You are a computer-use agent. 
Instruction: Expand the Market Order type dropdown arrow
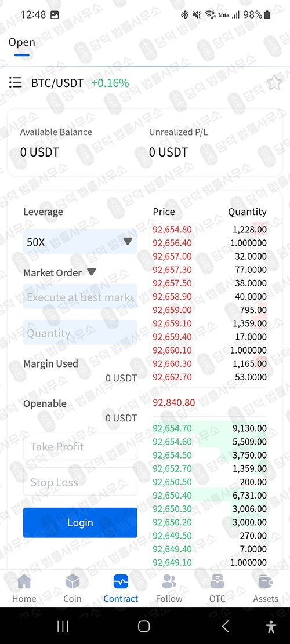92,272
